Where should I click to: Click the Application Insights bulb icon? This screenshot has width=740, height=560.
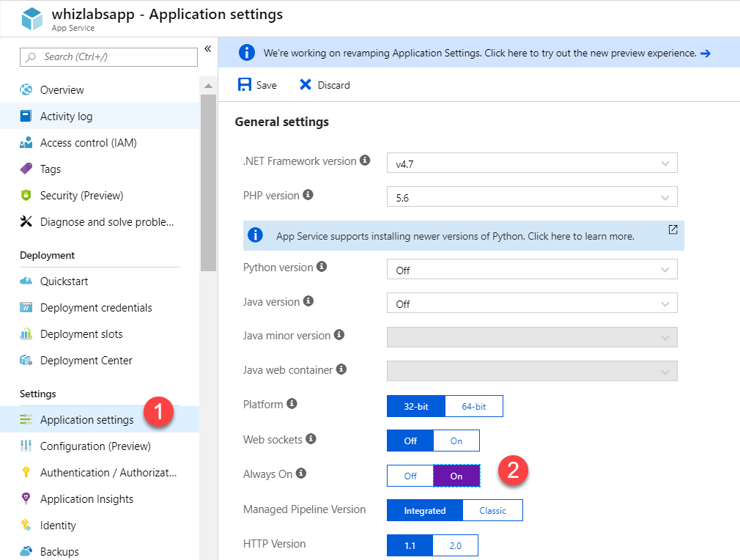26,498
